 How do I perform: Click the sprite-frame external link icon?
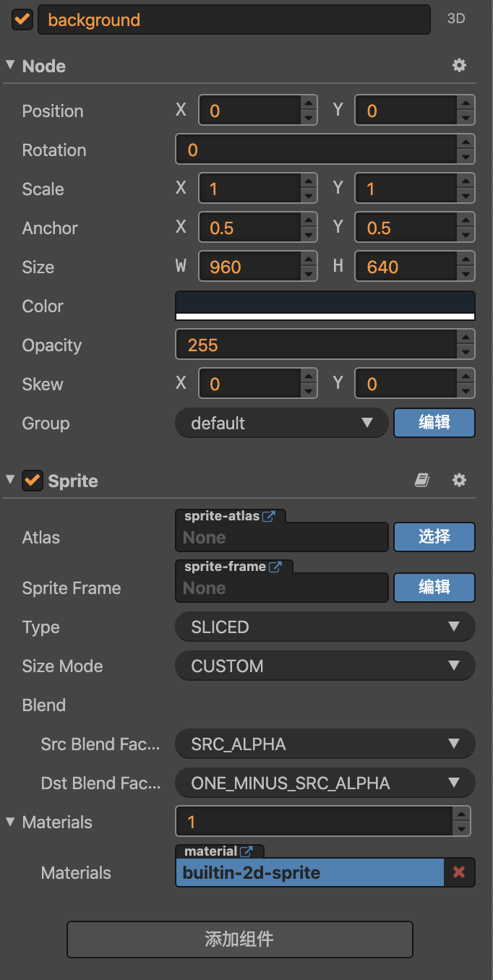[275, 567]
